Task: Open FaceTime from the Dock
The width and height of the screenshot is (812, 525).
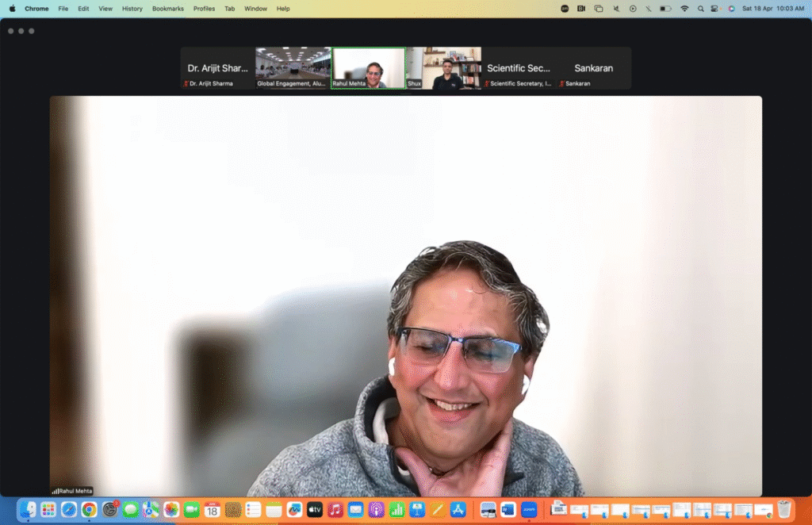Action: (191, 510)
